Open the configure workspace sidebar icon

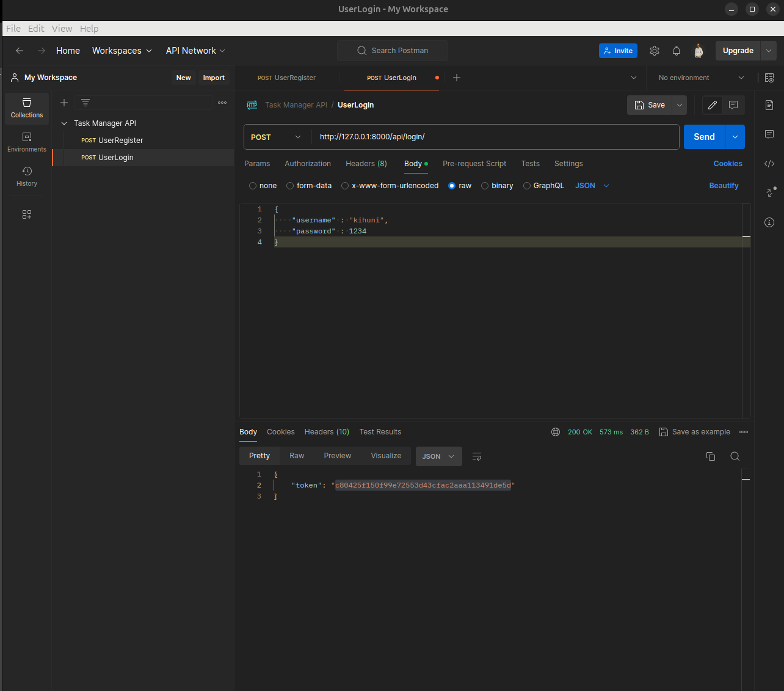(27, 214)
